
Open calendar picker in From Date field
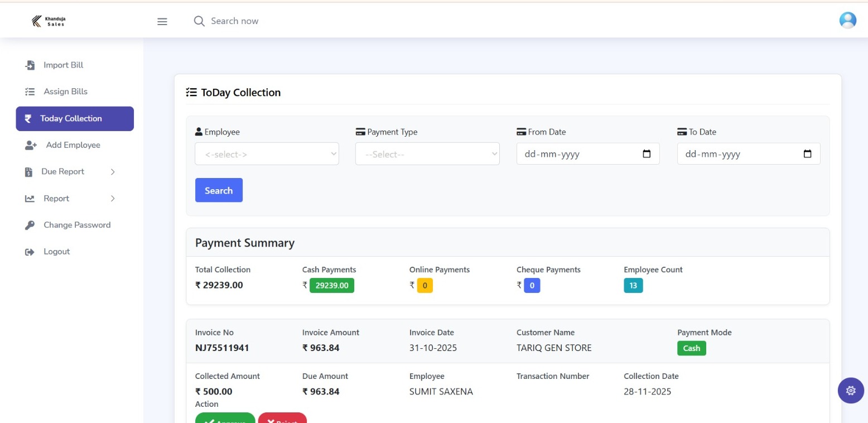pos(647,154)
